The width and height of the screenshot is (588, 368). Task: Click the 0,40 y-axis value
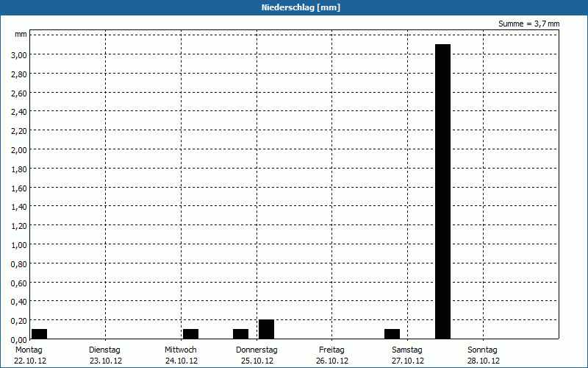(19, 302)
